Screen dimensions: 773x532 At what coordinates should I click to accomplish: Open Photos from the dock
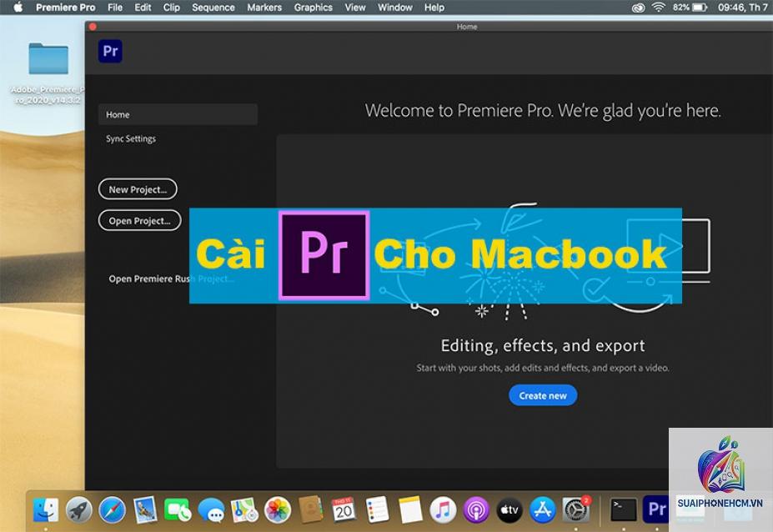(x=278, y=509)
